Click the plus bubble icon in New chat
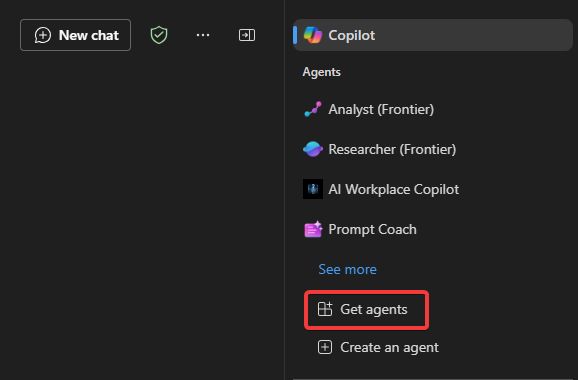The width and height of the screenshot is (578, 380). (43, 35)
